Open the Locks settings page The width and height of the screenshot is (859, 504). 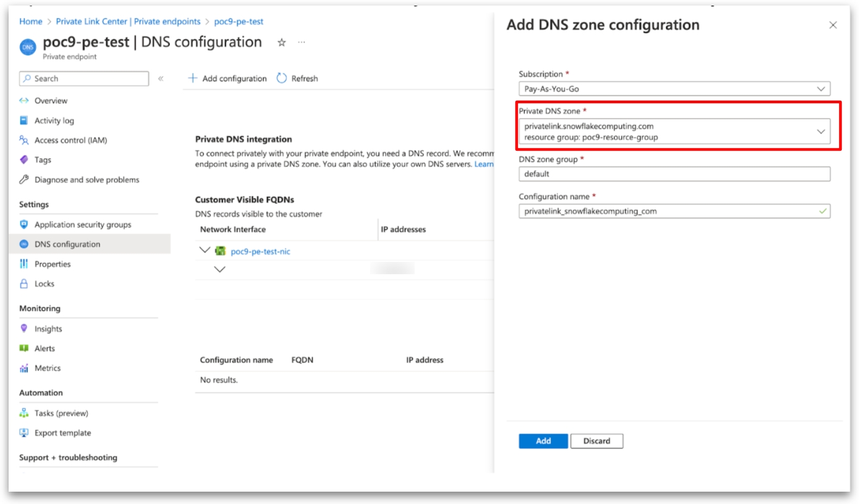[44, 284]
